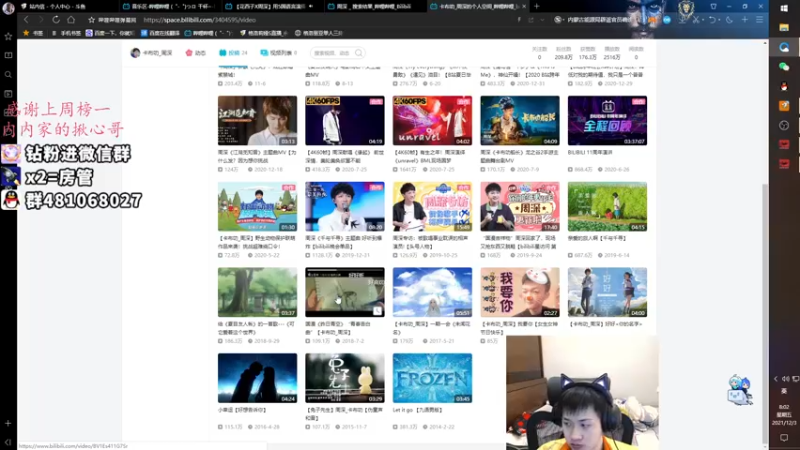800x450 pixels.
Task: Add a sidebar app with the bottom plus
Action: coord(8,423)
